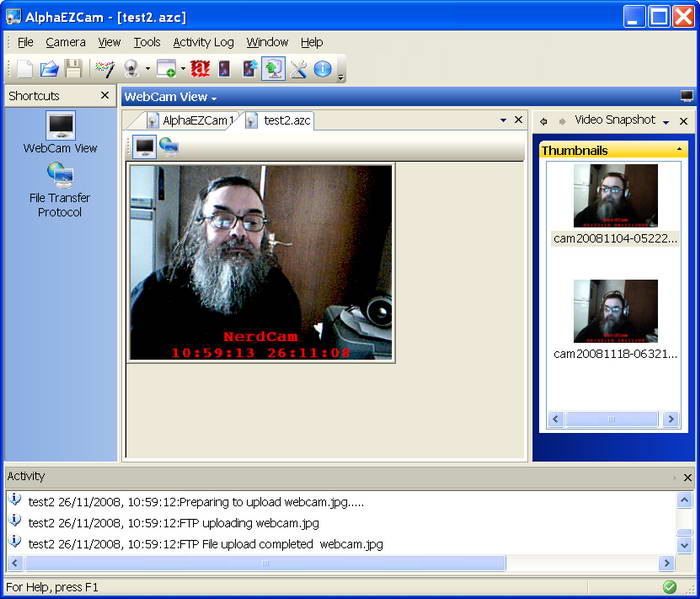Close the Activity panel

(688, 478)
